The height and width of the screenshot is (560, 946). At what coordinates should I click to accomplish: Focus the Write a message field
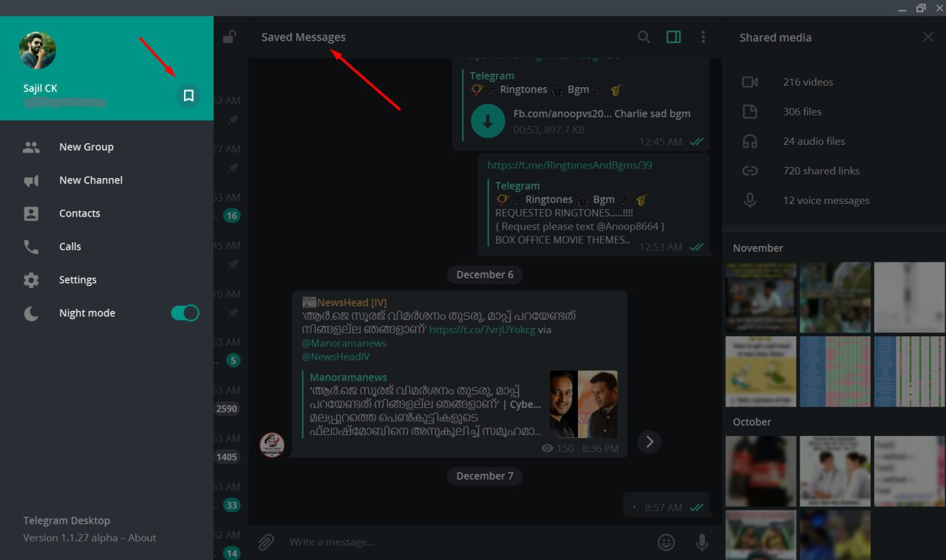pyautogui.click(x=469, y=542)
